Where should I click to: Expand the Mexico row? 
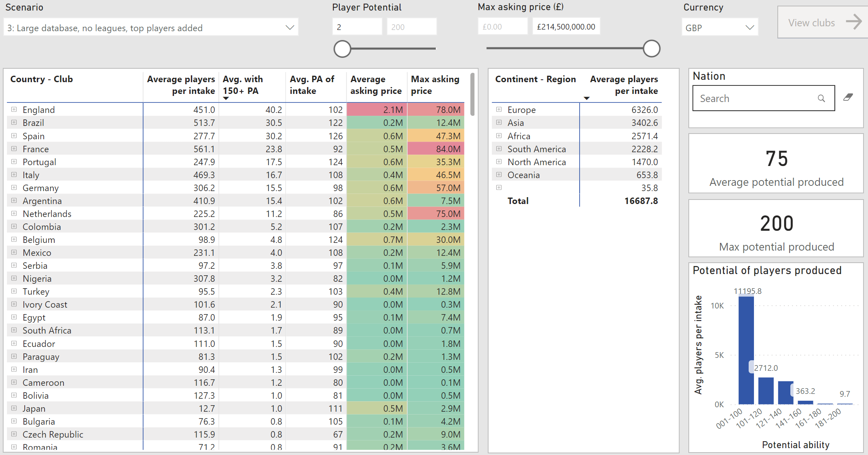click(x=14, y=252)
